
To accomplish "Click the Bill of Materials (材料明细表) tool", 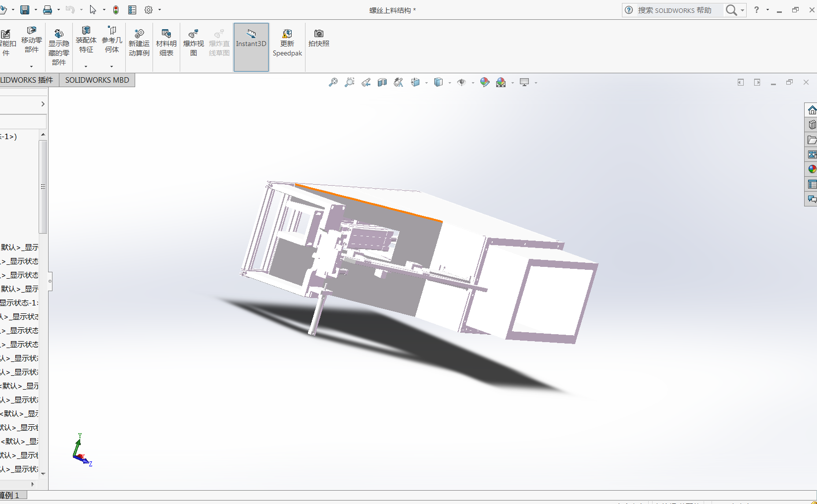I will (166, 43).
